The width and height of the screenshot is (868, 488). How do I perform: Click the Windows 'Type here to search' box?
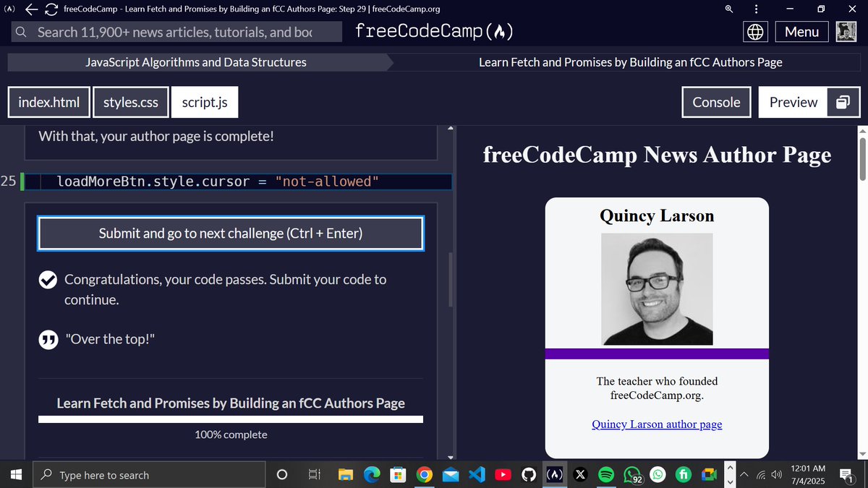[150, 475]
